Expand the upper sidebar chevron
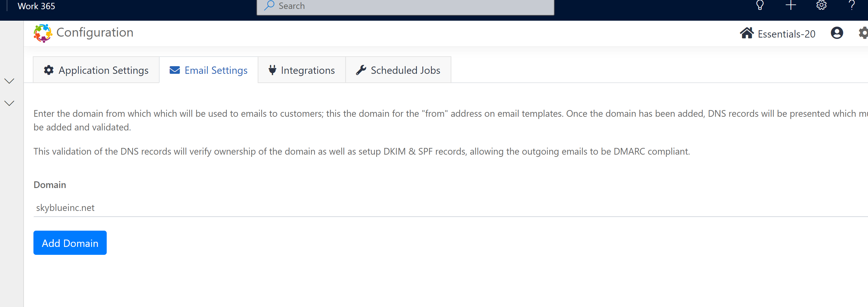The width and height of the screenshot is (868, 307). pyautogui.click(x=10, y=81)
